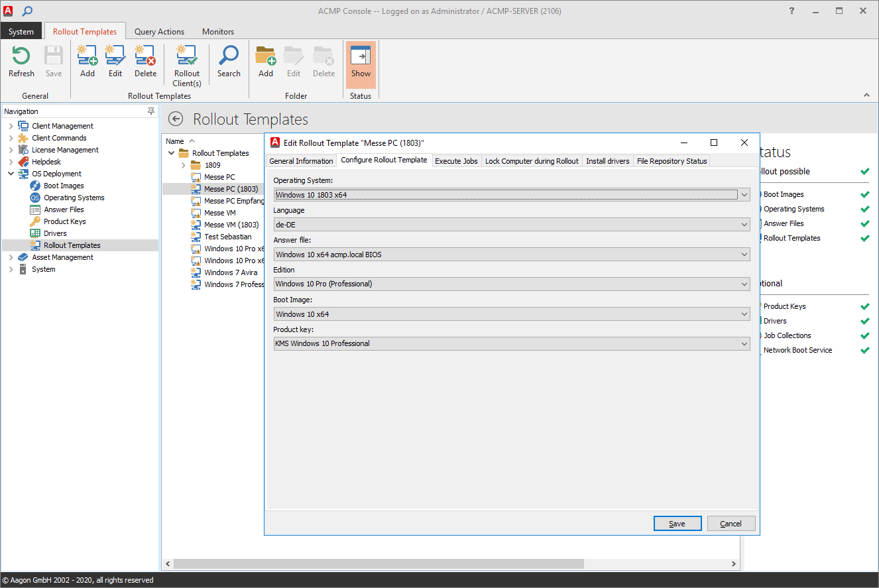Expand the 1809 folder
This screenshot has height=588, width=879.
tap(184, 165)
